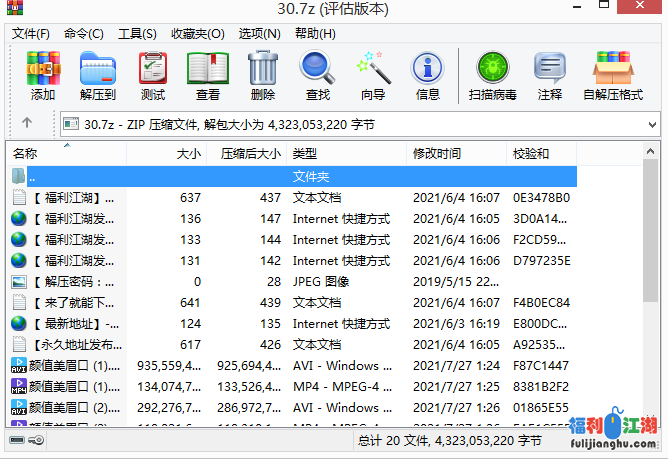The height and width of the screenshot is (459, 668).
Task: Open the 收藏夹(O) menu
Action: tap(197, 33)
